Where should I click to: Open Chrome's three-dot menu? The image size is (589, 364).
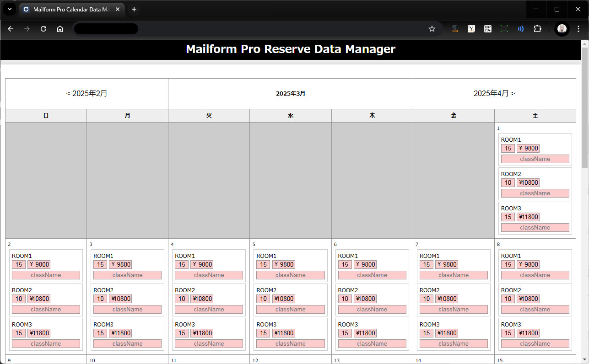[x=578, y=29]
